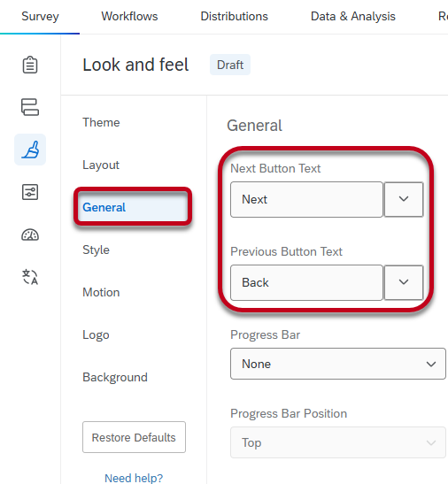Screen dimensions: 448x484
Task: Switch to the Workflows tab
Action: click(129, 16)
